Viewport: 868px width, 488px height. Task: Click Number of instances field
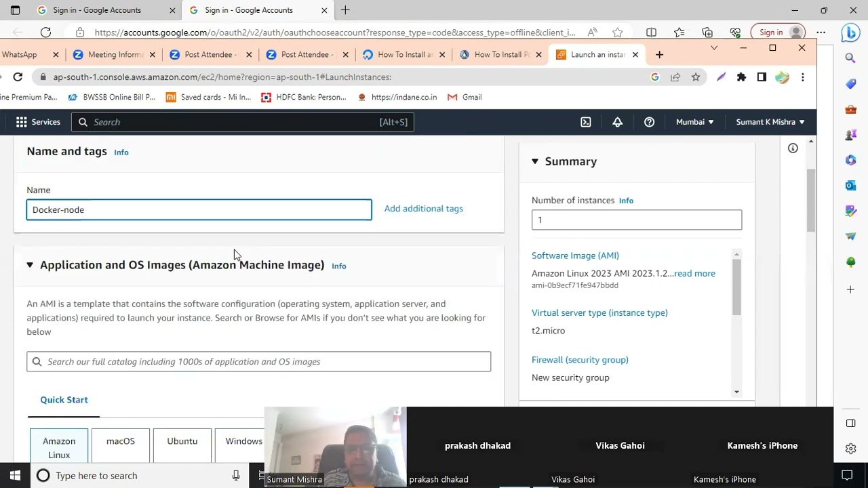[637, 220]
